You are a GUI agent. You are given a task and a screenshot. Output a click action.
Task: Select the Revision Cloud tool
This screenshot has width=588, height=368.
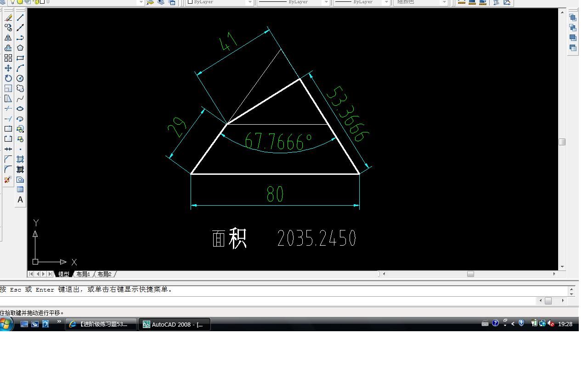20,88
